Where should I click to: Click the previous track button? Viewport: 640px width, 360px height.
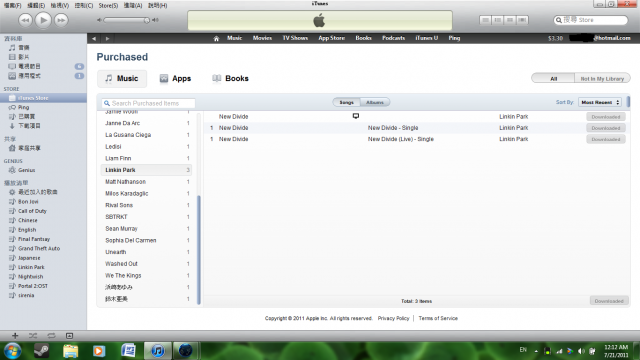(25, 20)
